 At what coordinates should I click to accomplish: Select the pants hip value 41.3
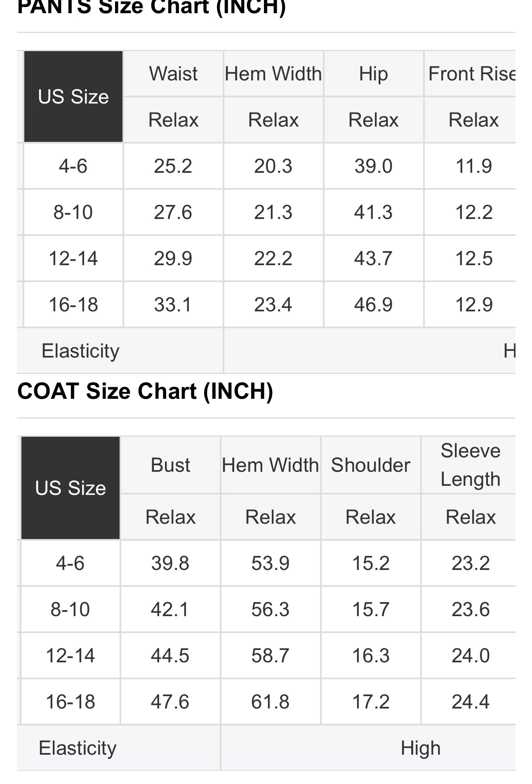(373, 212)
